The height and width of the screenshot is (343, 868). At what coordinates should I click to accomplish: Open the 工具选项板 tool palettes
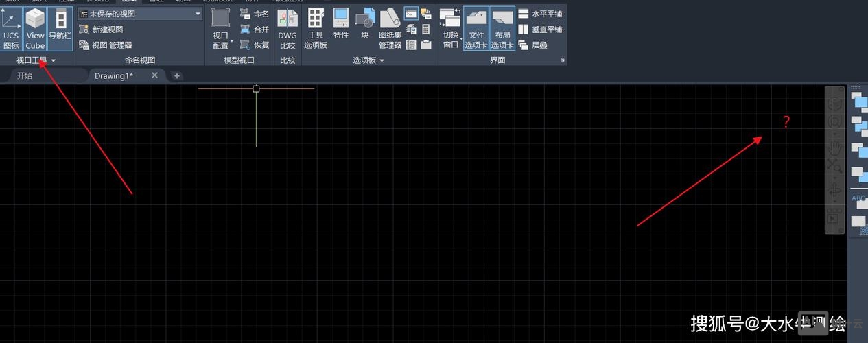(316, 29)
